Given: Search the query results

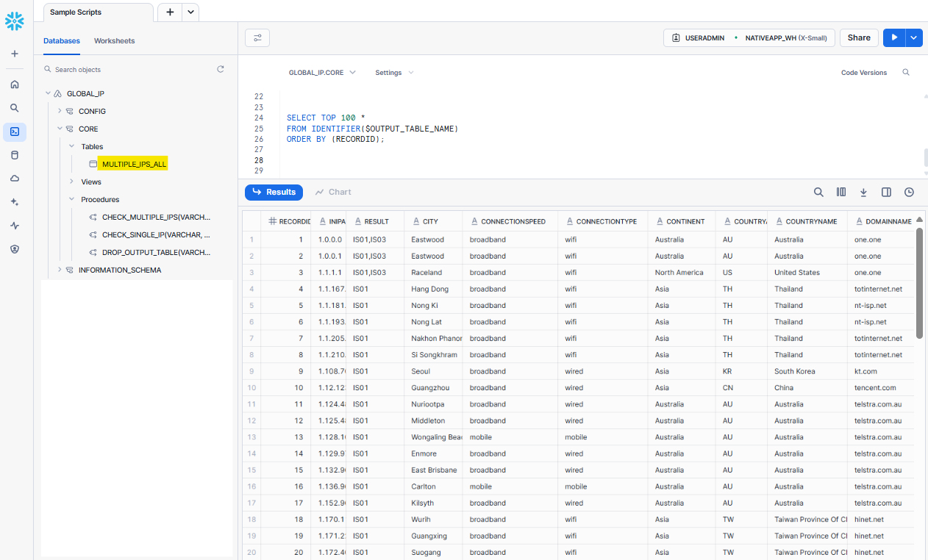Looking at the screenshot, I should 818,192.
